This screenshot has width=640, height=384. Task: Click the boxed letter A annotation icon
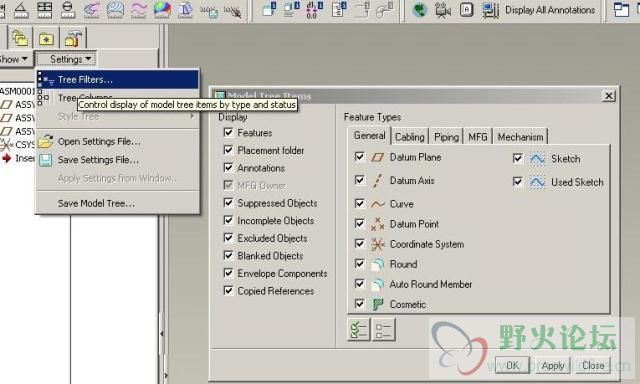(x=466, y=9)
